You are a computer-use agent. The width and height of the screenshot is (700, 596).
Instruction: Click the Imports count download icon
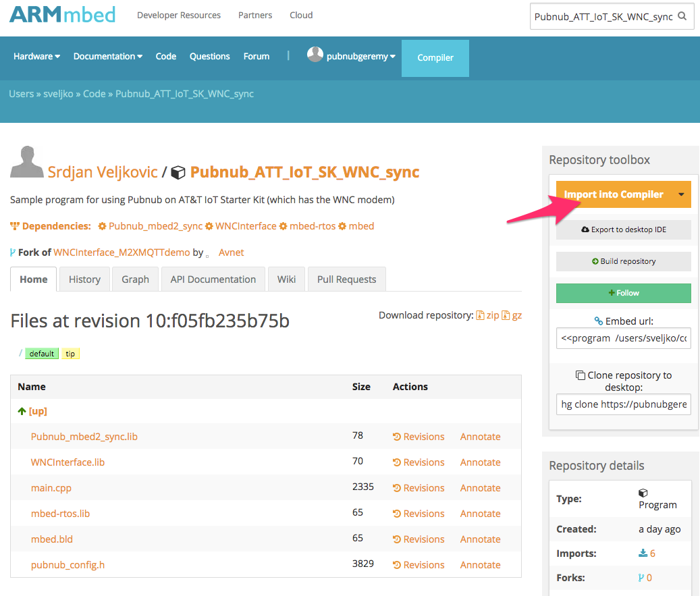643,553
